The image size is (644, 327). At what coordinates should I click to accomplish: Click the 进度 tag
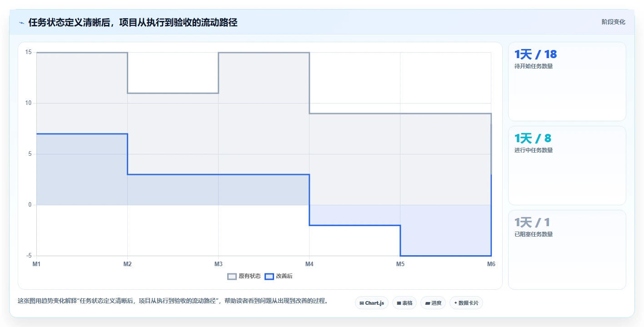pyautogui.click(x=433, y=303)
